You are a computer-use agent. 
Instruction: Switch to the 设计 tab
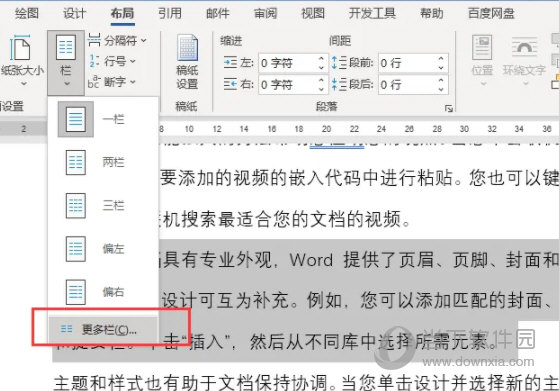click(75, 14)
